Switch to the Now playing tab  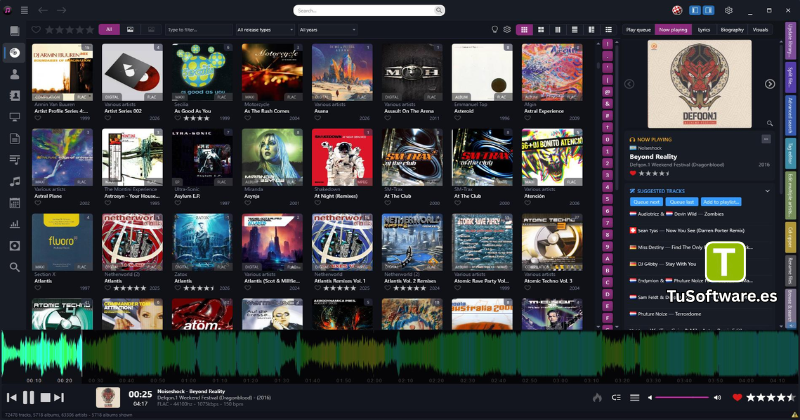pos(673,30)
